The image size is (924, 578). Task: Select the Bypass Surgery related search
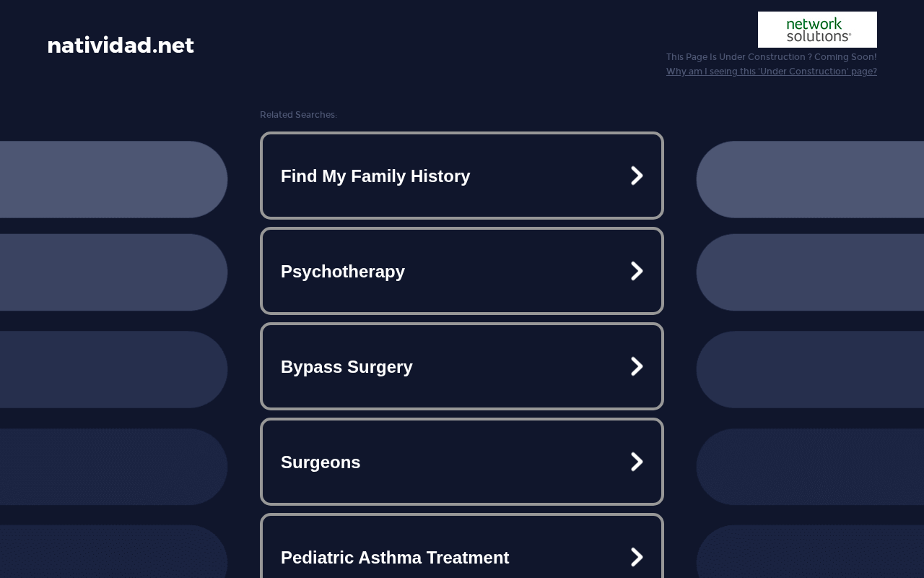tap(462, 366)
